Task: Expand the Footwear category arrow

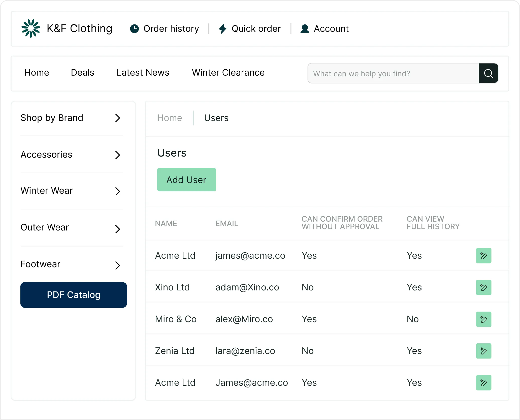Action: coord(117,265)
